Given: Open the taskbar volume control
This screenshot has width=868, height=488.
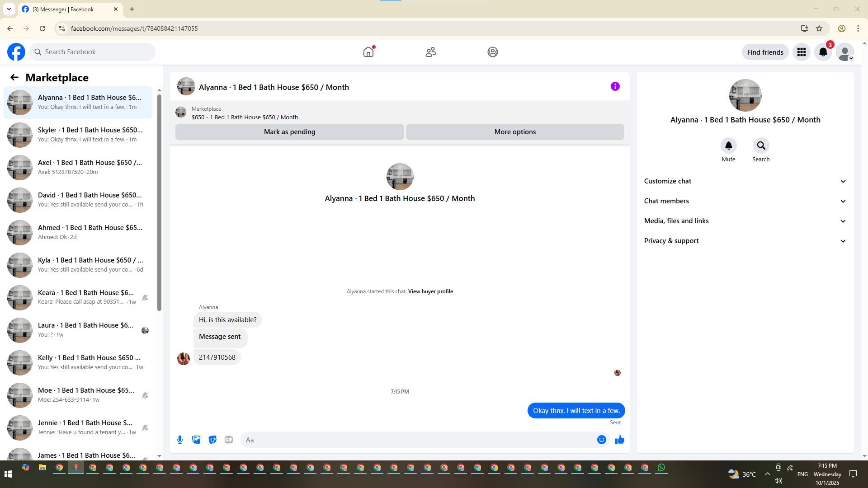Looking at the screenshot, I should (778, 481).
